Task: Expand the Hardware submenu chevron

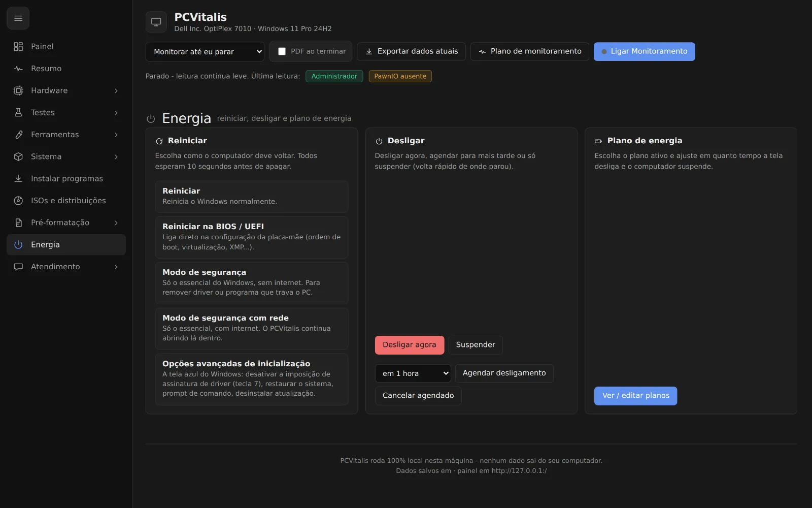Action: (x=116, y=90)
